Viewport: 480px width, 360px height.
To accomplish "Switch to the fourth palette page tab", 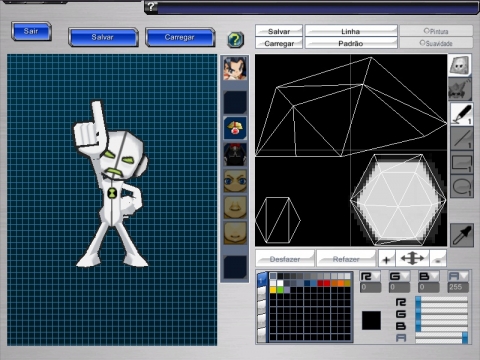I will pos(262,321).
